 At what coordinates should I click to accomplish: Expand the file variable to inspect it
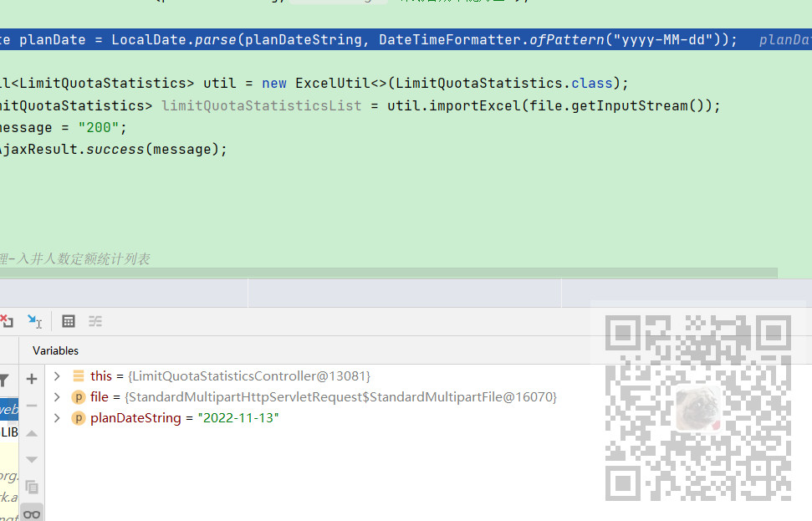coord(56,396)
